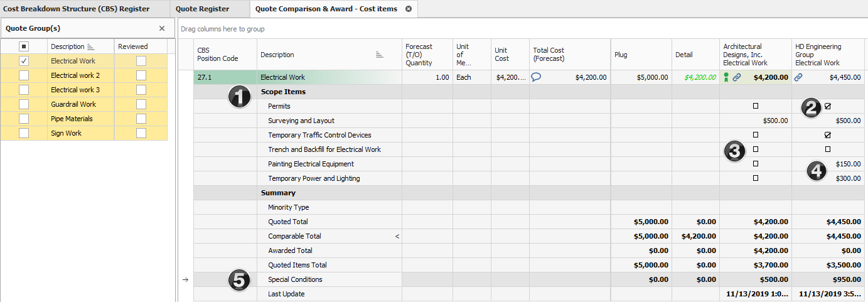The width and height of the screenshot is (868, 302).
Task: Switch to the Cost Breakdown Structure Register tab
Action: coord(76,9)
